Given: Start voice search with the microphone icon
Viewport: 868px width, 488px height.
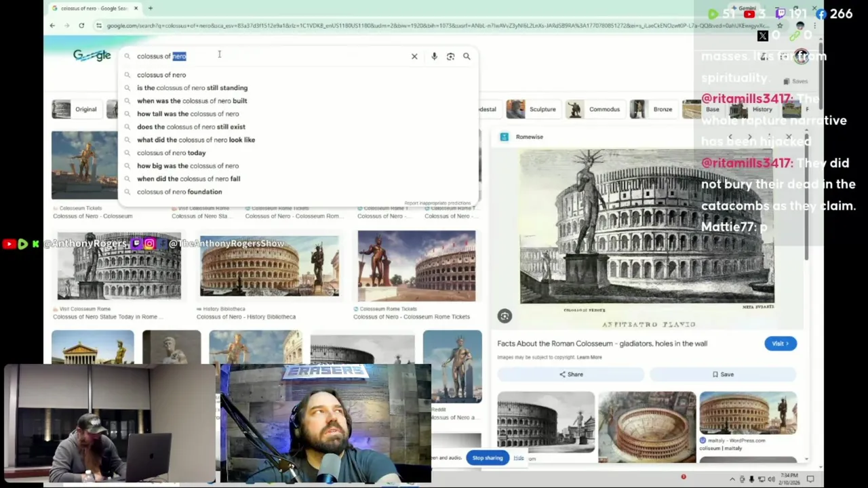Looking at the screenshot, I should (x=434, y=56).
